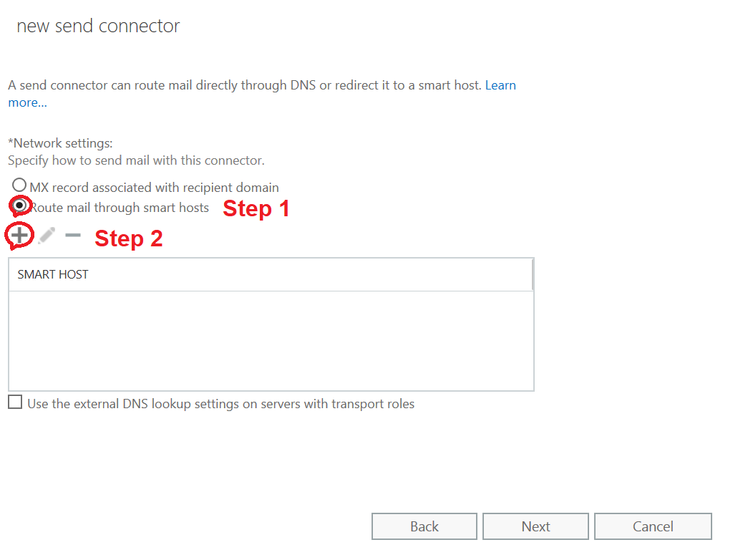
Task: Cancel the new send connector wizard
Action: (x=653, y=526)
